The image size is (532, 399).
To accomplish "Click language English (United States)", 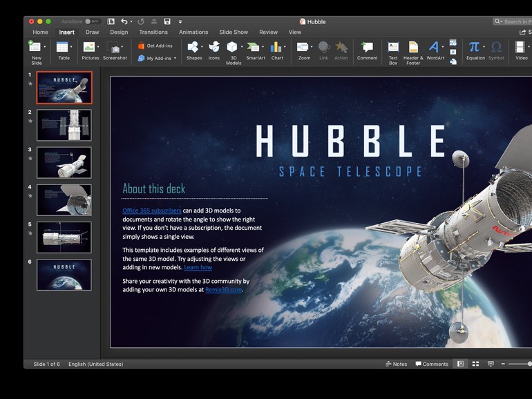I will pos(95,364).
